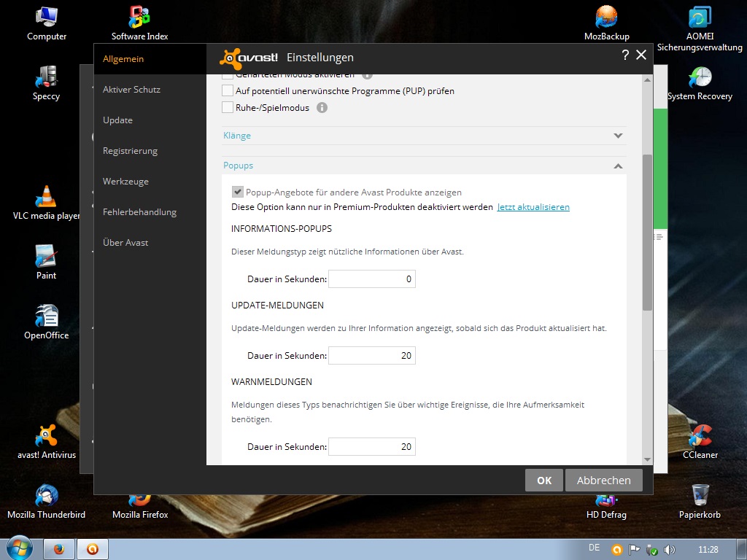
Task: Open AOMEI Sicherungsverwaltung desktop icon
Action: point(700,28)
